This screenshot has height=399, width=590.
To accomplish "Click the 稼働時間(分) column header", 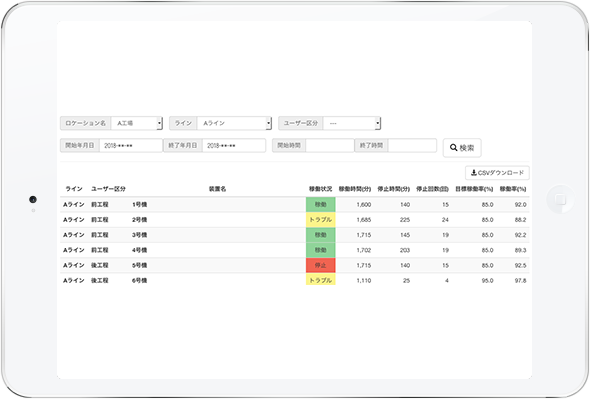I will (355, 189).
